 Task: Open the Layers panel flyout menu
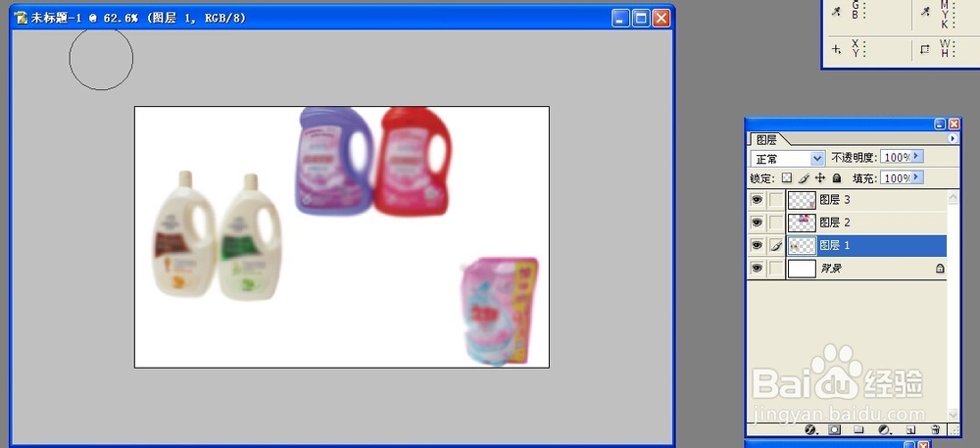pyautogui.click(x=953, y=138)
